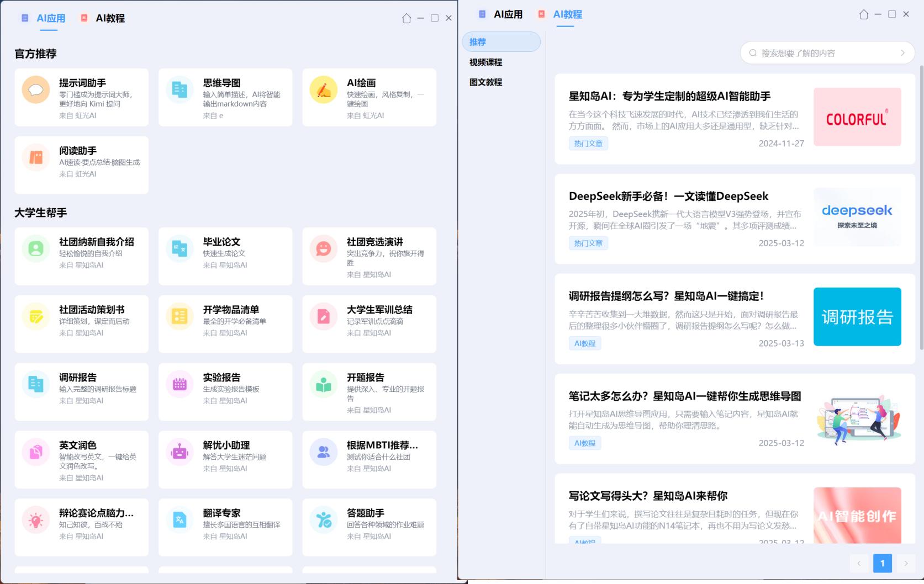Open the 提示词助手 app icon

[36, 89]
